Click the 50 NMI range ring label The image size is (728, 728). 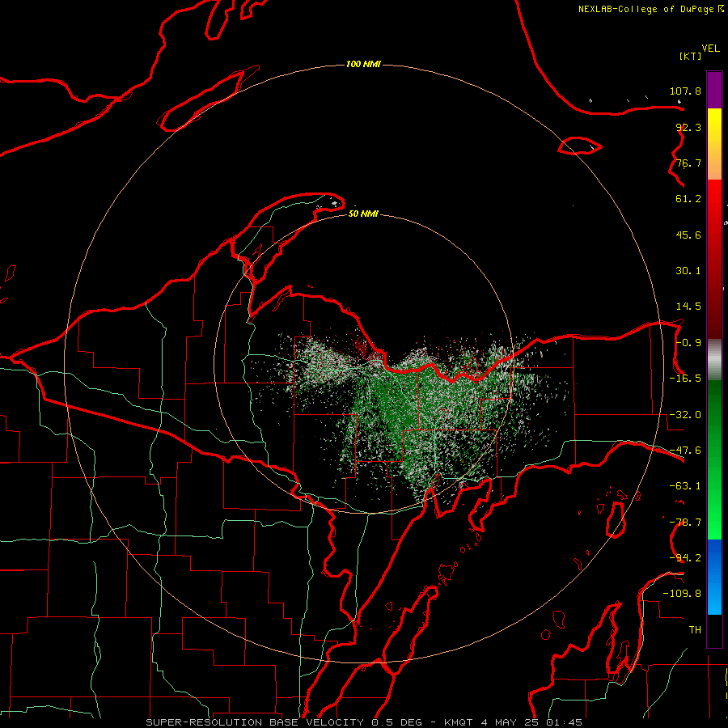tap(363, 214)
